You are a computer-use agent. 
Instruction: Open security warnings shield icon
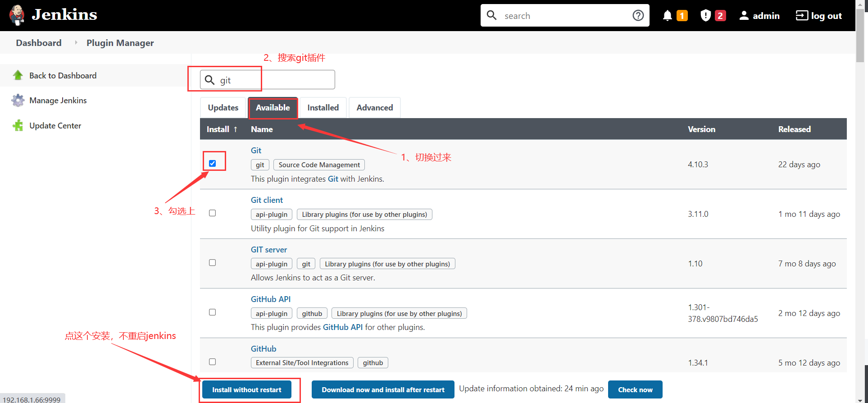click(x=705, y=16)
